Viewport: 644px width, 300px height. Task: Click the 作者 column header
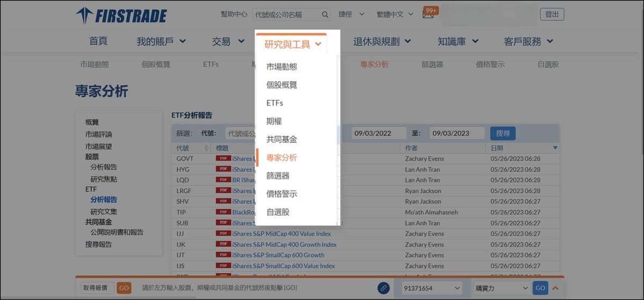point(443,148)
